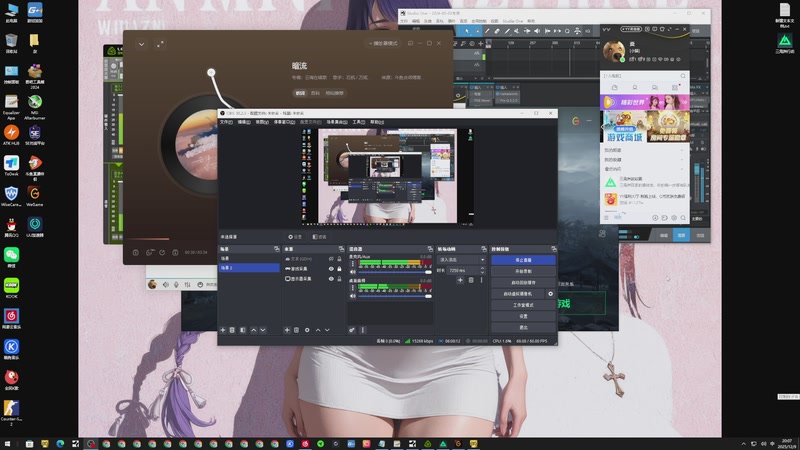Move source up in OBS sources panel
The height and width of the screenshot is (450, 800).
tap(318, 330)
